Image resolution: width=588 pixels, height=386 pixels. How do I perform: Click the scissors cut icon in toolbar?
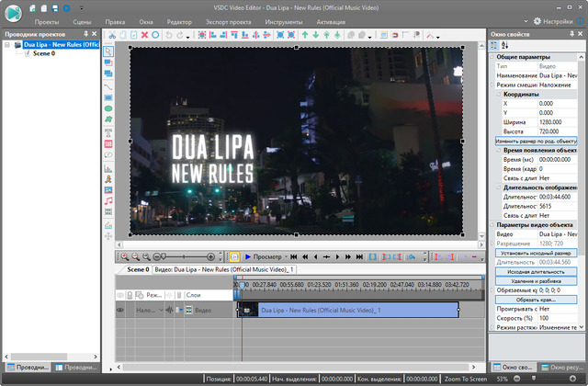click(x=112, y=35)
